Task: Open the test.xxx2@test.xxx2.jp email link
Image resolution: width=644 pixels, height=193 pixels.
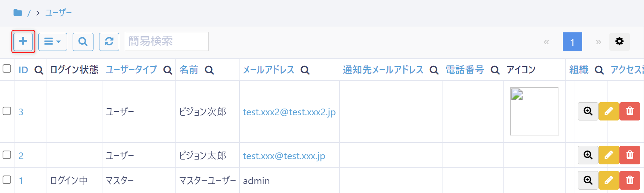Action: (x=289, y=112)
